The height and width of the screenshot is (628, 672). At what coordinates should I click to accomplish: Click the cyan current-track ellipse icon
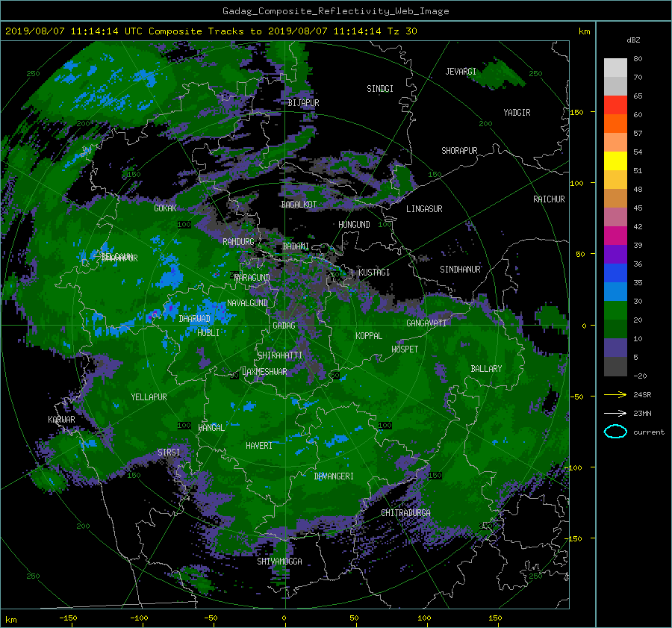615,432
